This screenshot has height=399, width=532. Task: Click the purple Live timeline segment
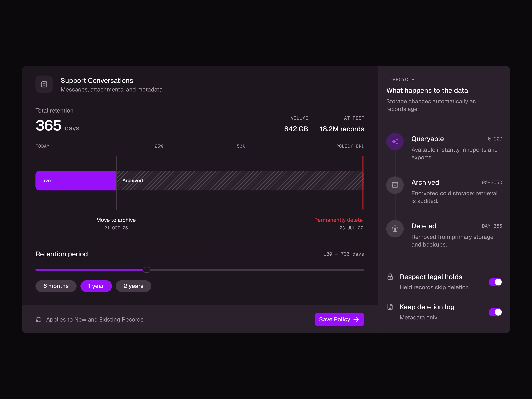(76, 181)
